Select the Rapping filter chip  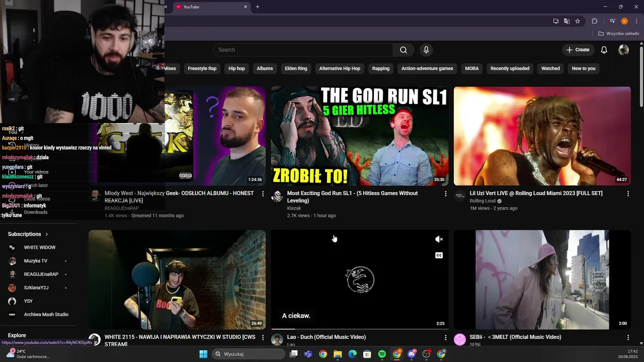(x=381, y=68)
